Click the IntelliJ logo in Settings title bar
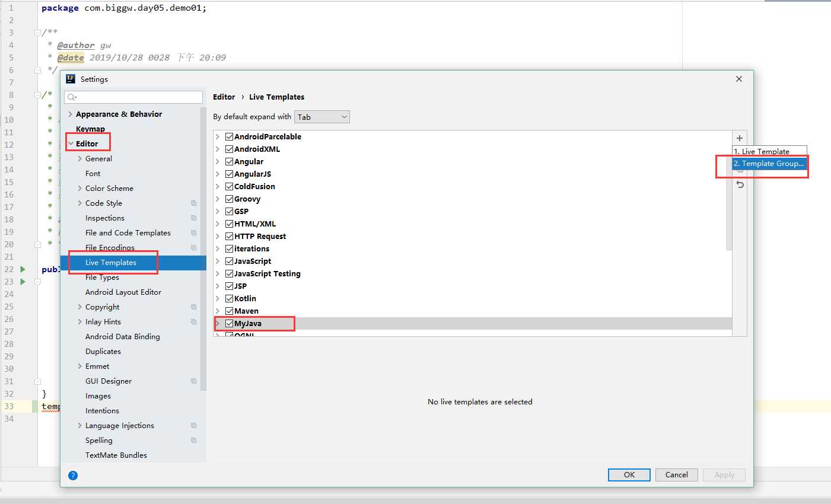 point(71,79)
